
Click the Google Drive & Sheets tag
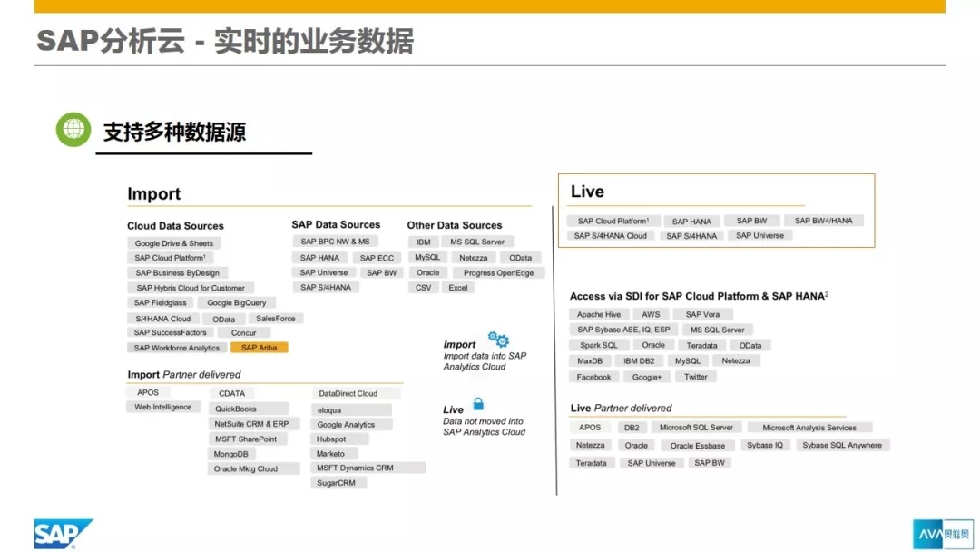[x=173, y=243]
